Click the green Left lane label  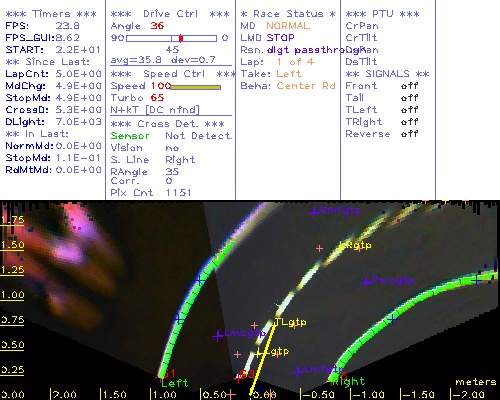coord(175,383)
